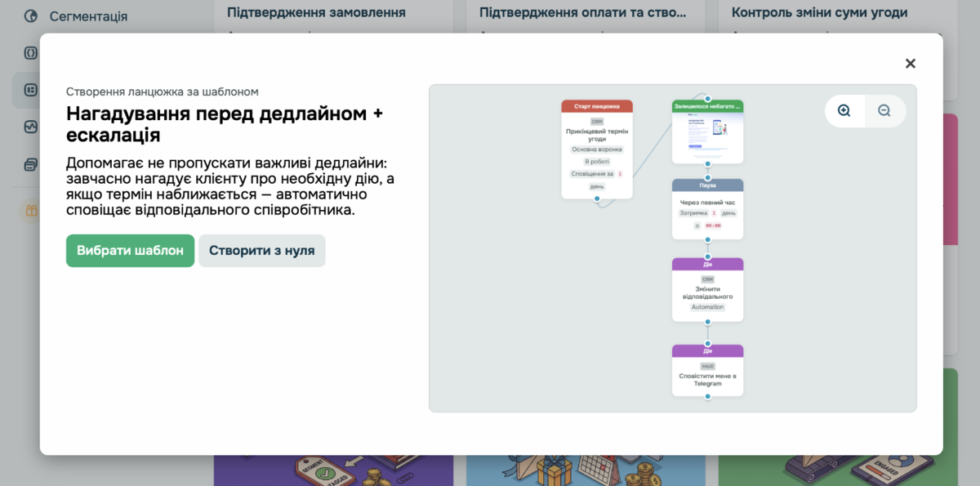
Task: Click the stacked cards icon in sidebar
Action: 31,164
